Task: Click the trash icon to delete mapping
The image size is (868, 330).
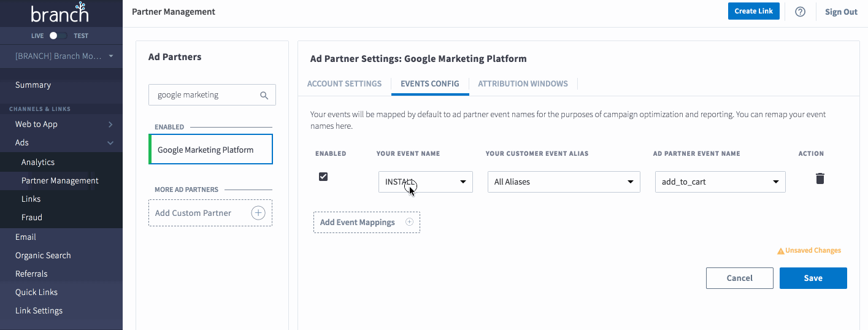Action: click(x=820, y=178)
